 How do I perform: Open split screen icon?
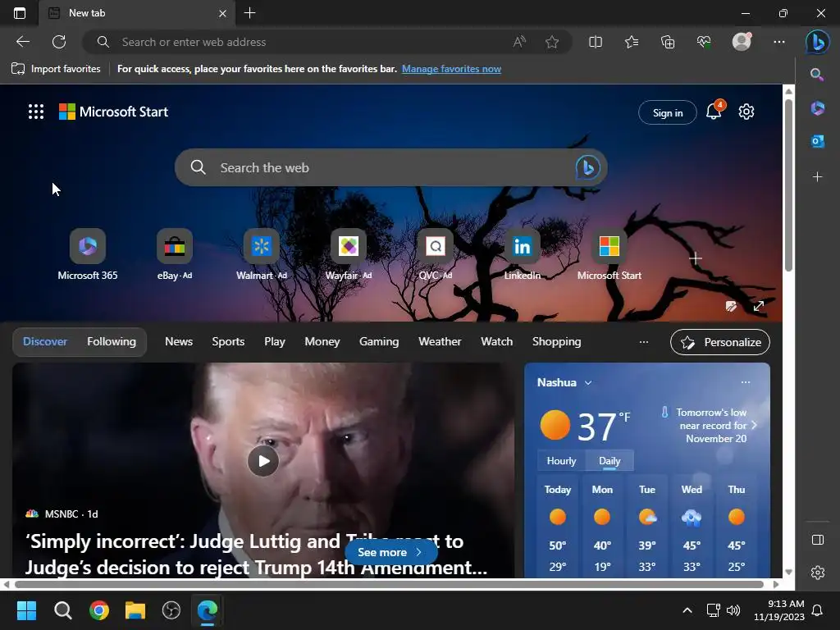tap(596, 42)
